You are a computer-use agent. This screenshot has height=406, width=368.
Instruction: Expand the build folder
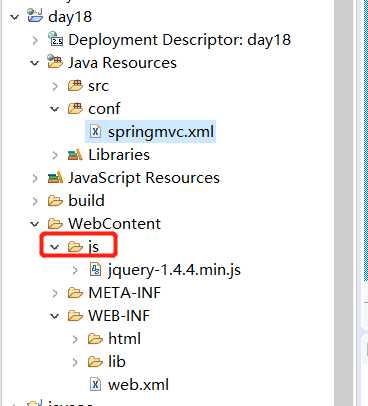(35, 201)
